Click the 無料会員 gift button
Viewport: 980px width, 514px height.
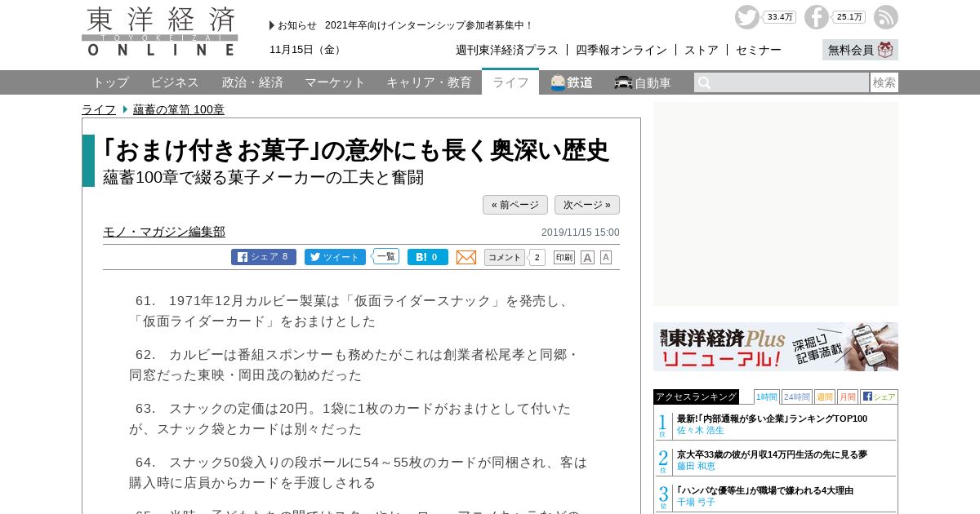[x=860, y=50]
